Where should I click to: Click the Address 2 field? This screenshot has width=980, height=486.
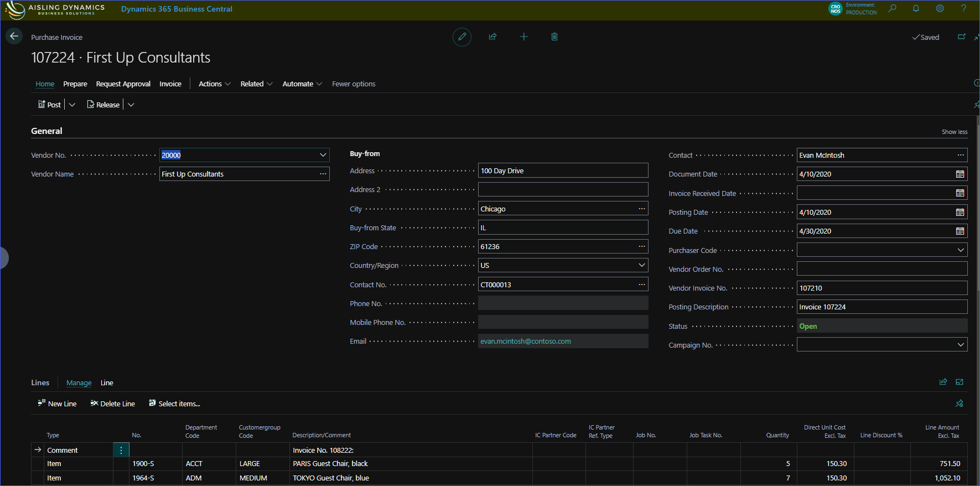(x=563, y=189)
